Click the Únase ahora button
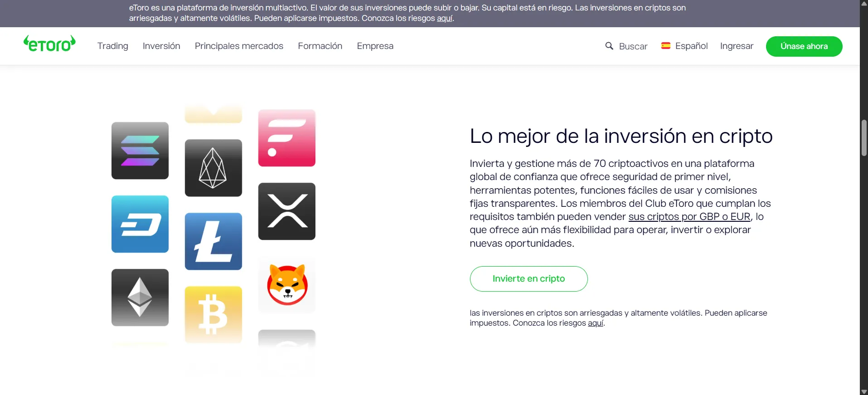Viewport: 868px width, 395px height. click(x=804, y=46)
